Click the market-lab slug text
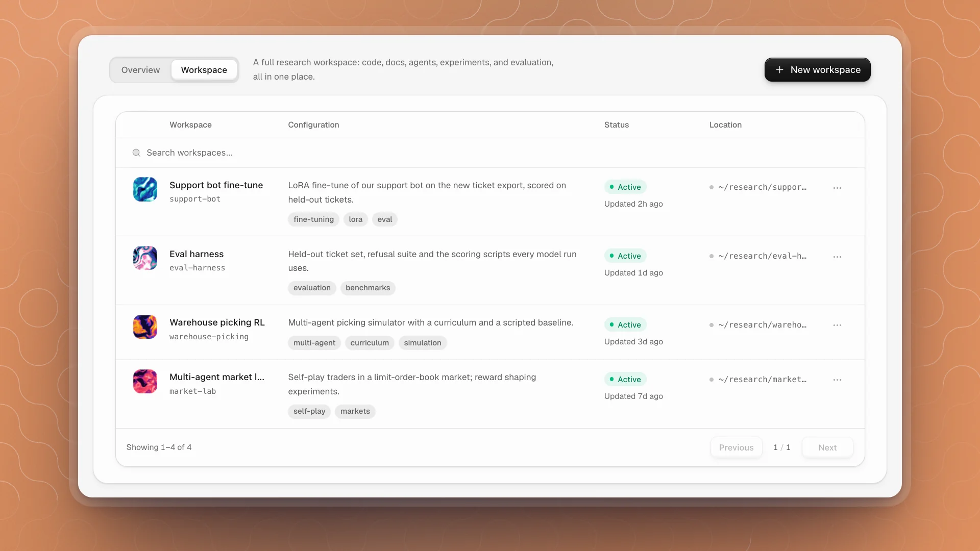980x551 pixels. (192, 391)
